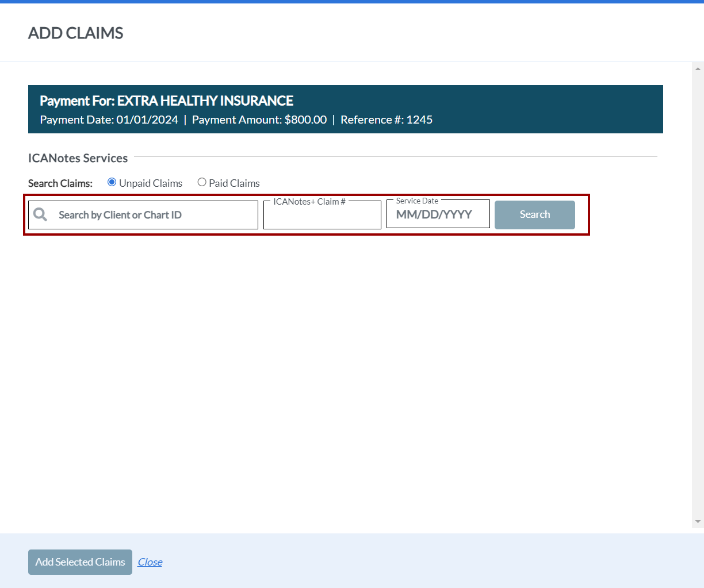
Task: Click the Close link in the footer
Action: [x=150, y=562]
